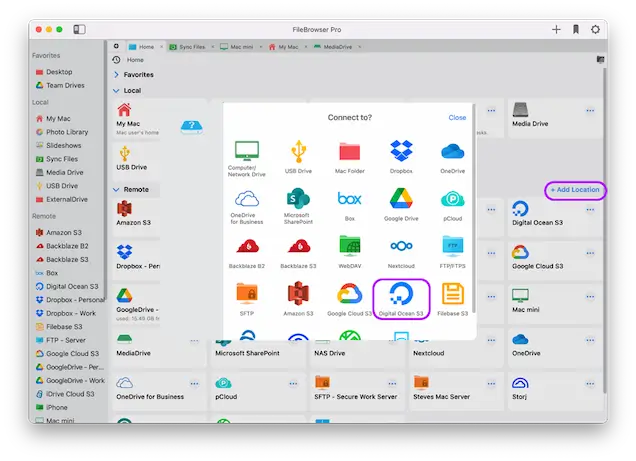Select Dropbox in Connect to dialog
The width and height of the screenshot is (636, 461).
tap(401, 157)
